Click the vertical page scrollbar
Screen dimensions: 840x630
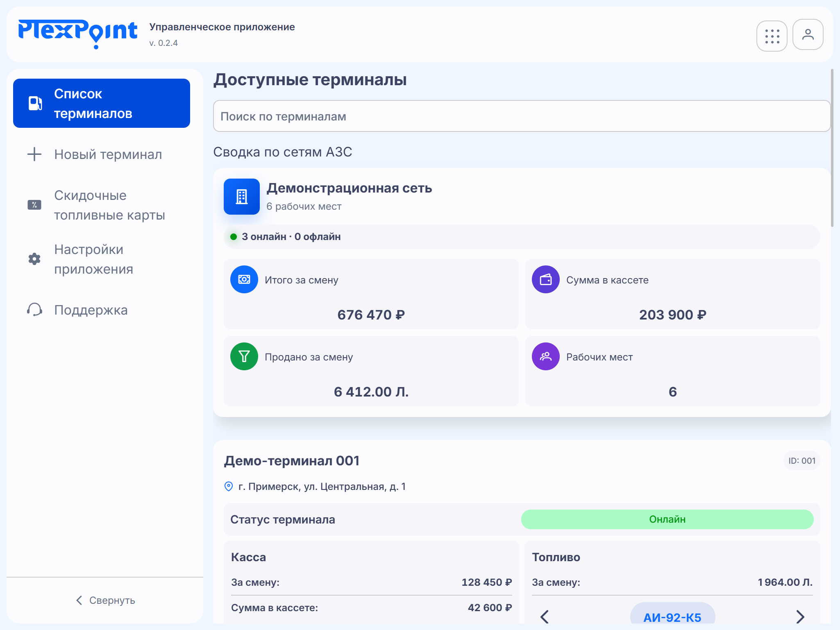832,147
